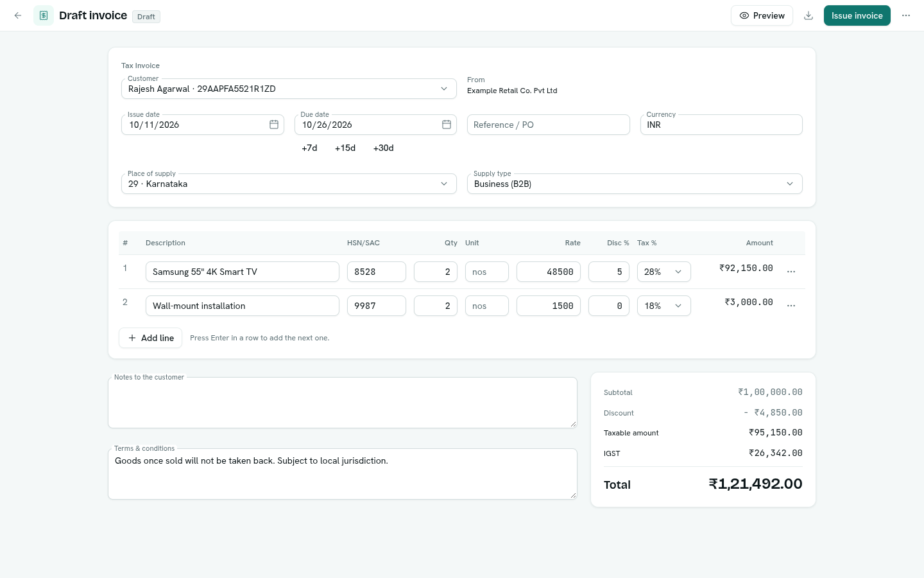
Task: Click the Draft status badge
Action: point(146,17)
